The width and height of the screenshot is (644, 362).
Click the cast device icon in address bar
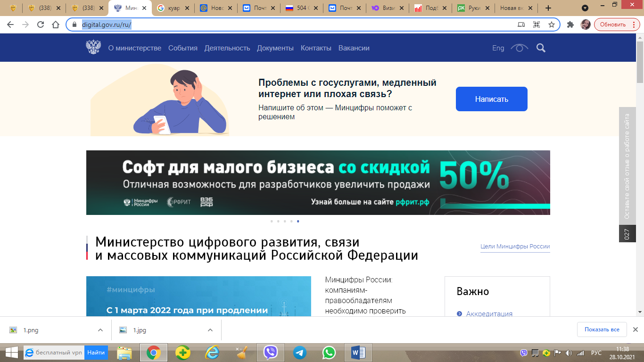pos(521,25)
